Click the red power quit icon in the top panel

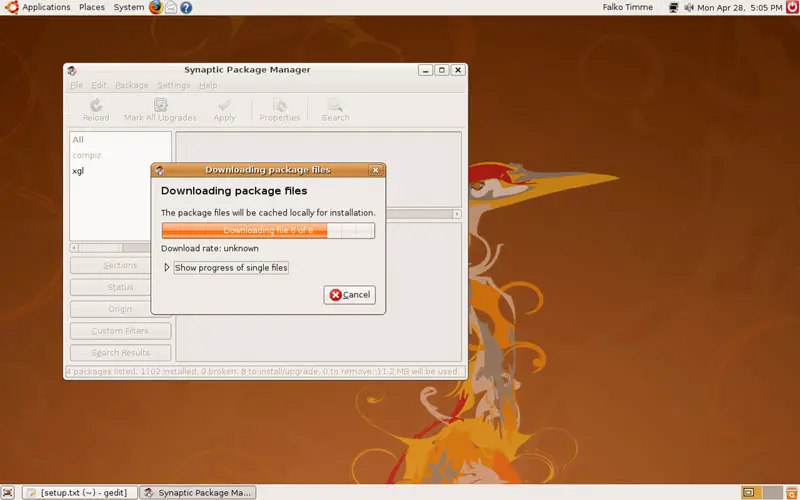[792, 7]
